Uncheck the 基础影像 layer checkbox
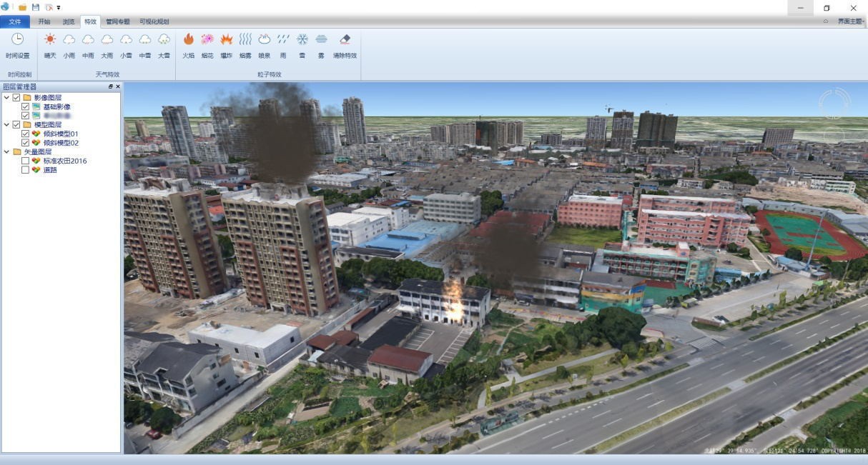The image size is (868, 465). [26, 106]
